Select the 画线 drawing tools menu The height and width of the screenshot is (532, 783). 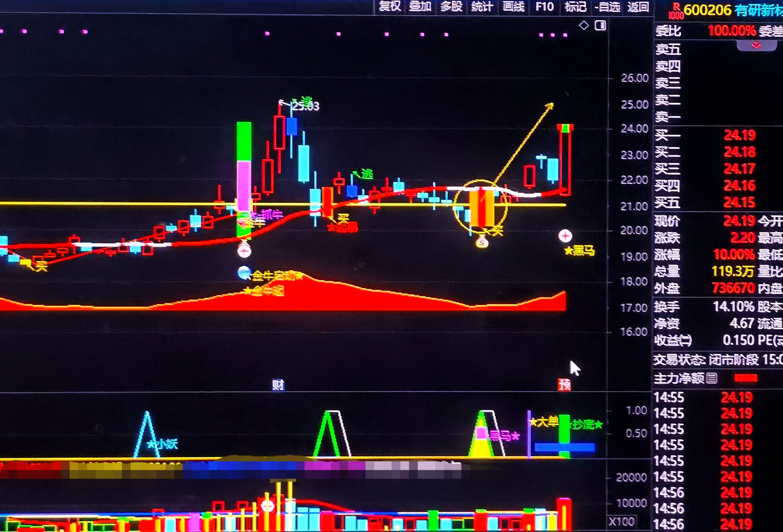point(514,7)
